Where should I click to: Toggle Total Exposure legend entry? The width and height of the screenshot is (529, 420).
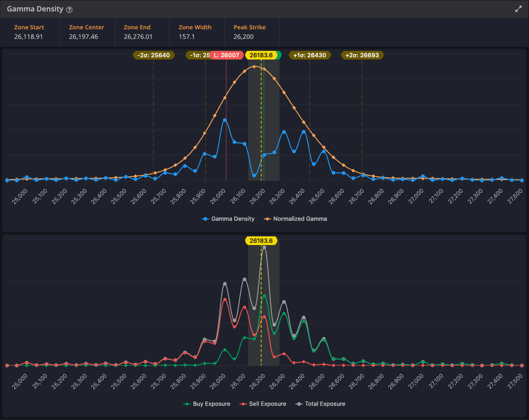click(x=320, y=404)
